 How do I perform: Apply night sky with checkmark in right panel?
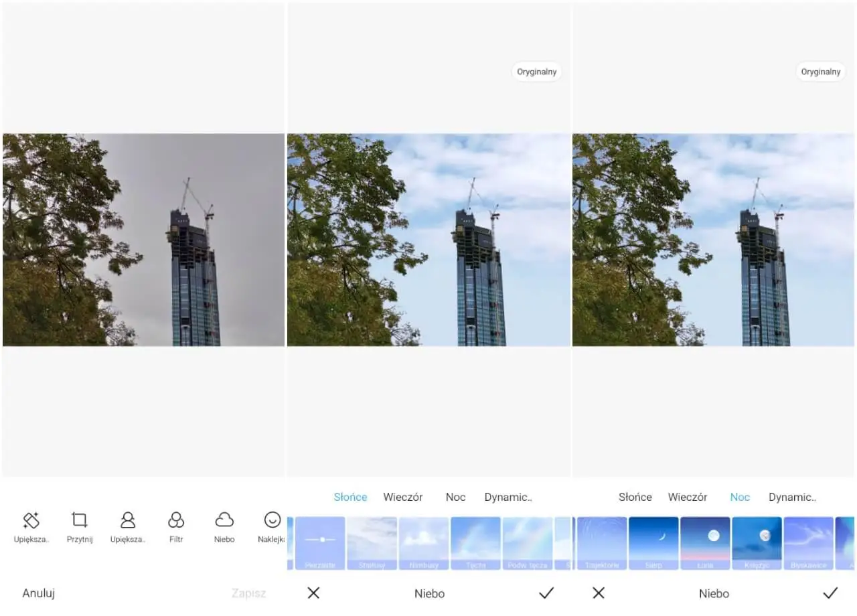click(830, 593)
